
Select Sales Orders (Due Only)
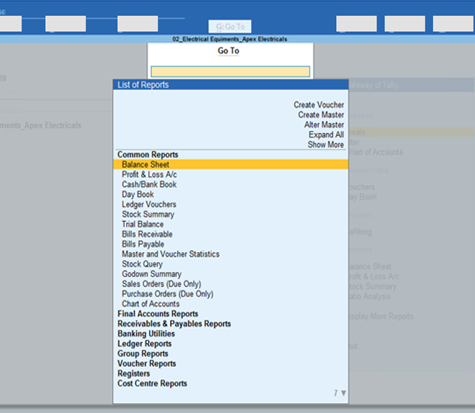[x=161, y=284]
